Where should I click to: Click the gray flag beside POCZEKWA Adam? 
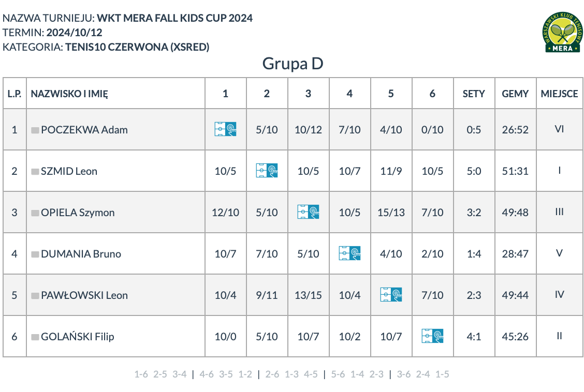[x=35, y=130]
